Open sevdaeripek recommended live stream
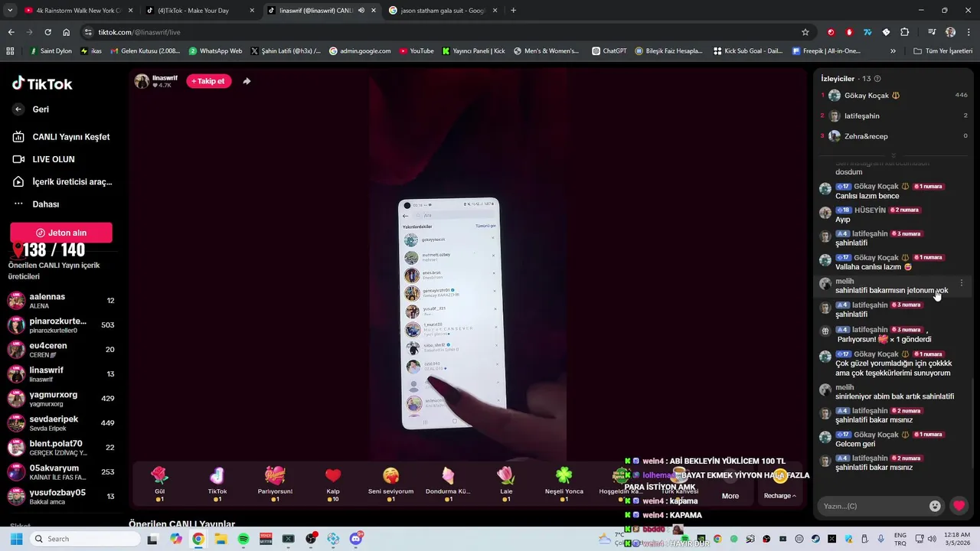This screenshot has height=551, width=980. coord(61,423)
